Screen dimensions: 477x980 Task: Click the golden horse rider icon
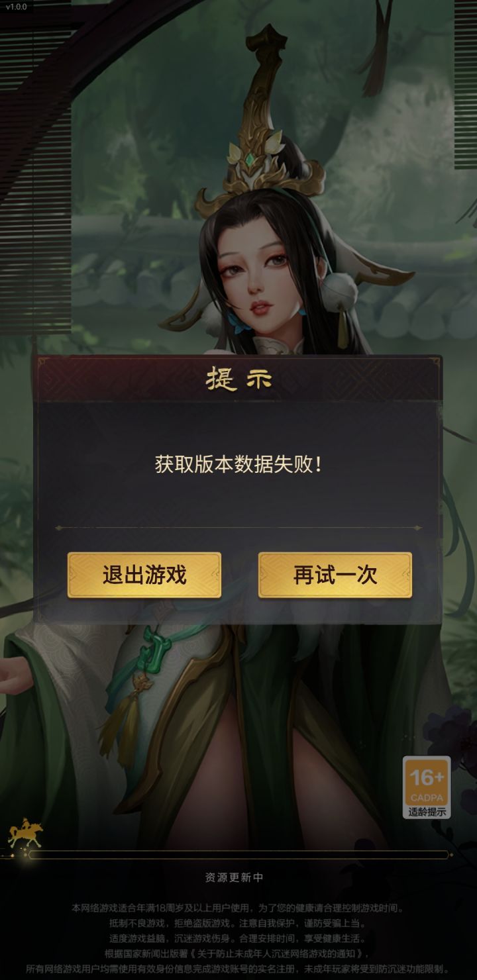tap(25, 834)
